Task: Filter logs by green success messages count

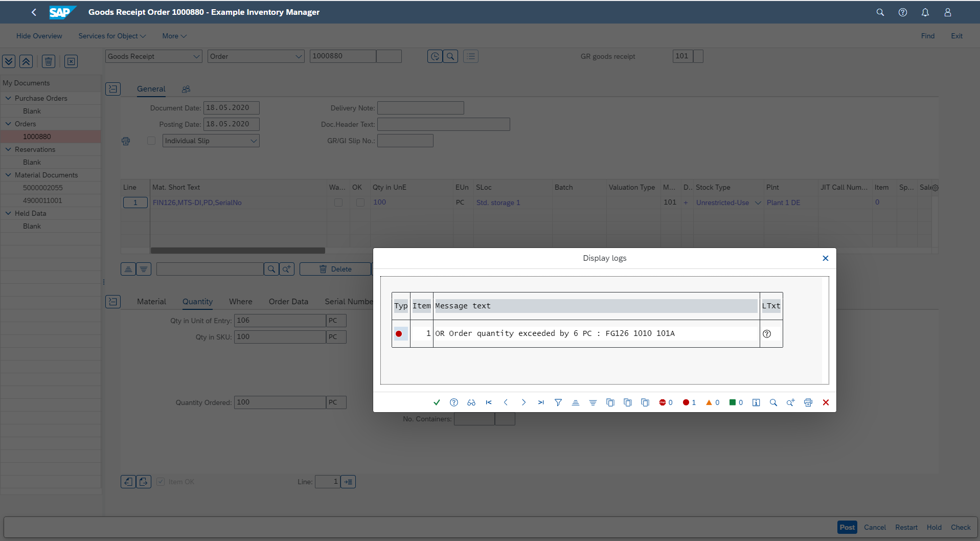Action: point(736,402)
